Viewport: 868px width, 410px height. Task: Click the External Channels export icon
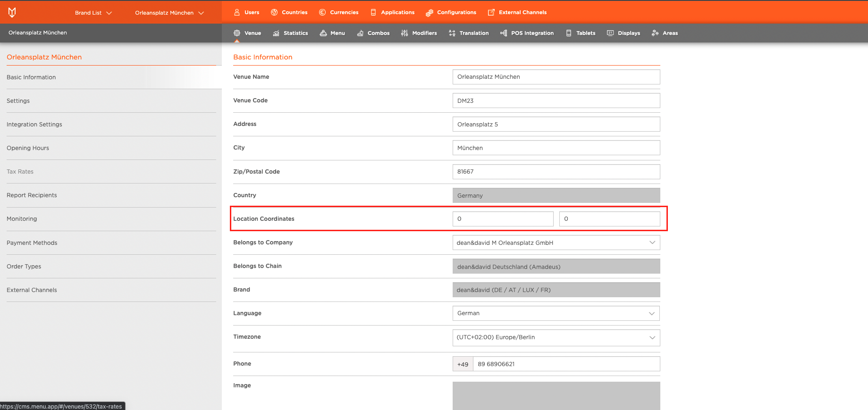491,12
